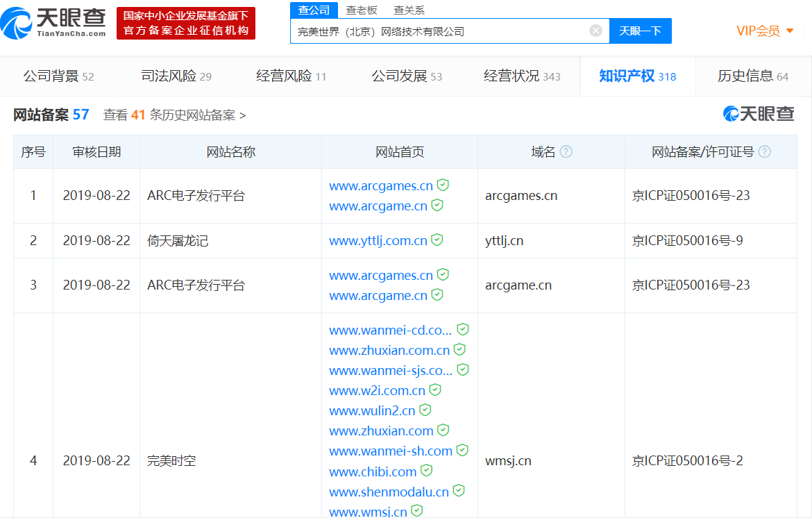Image resolution: width=812 pixels, height=518 pixels.
Task: Click the shield icon beside www.wanmei-sjs.co...
Action: click(x=463, y=370)
